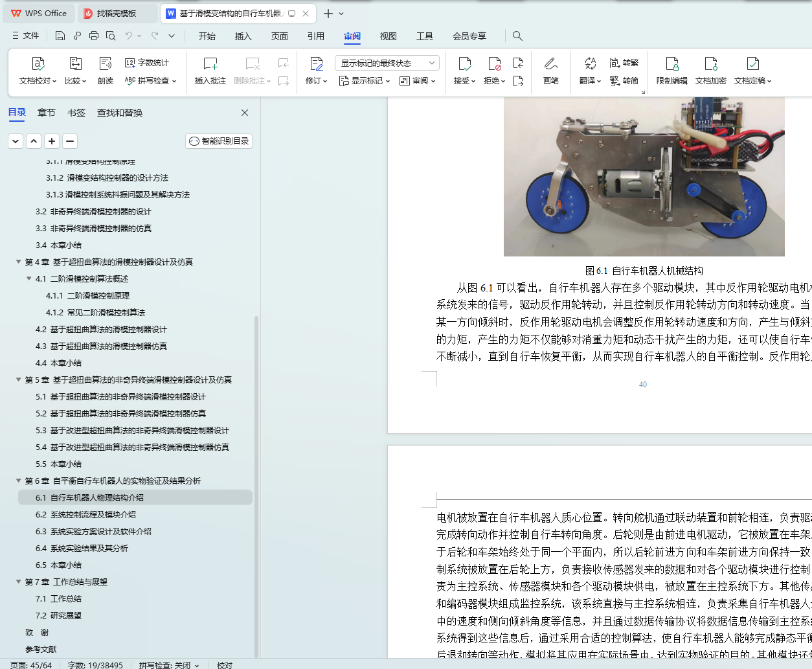Select the 画笔 pen tool
812x669 pixels.
pyautogui.click(x=551, y=71)
